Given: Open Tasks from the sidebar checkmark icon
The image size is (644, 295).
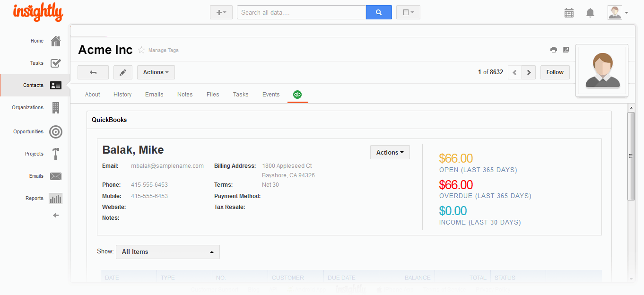Looking at the screenshot, I should coord(56,63).
